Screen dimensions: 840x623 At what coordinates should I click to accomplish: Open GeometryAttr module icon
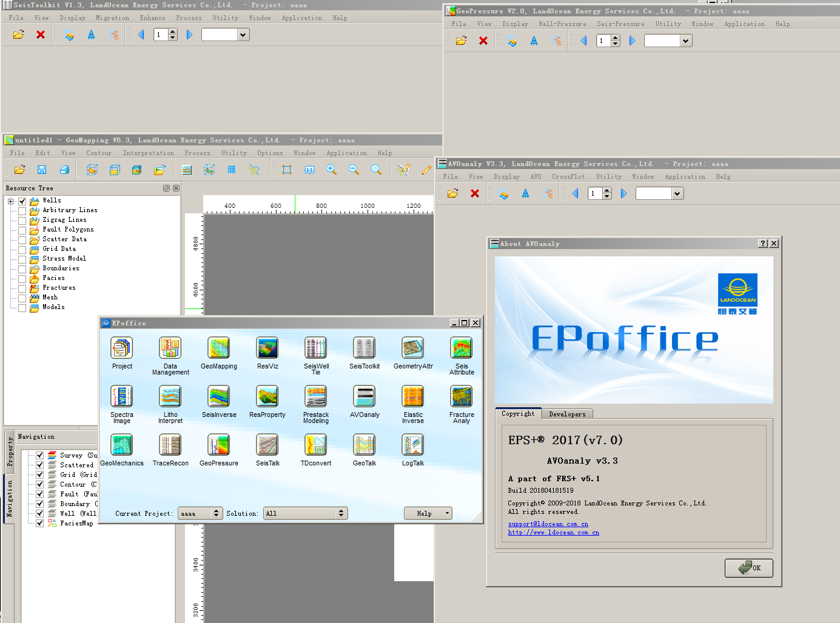coord(413,348)
